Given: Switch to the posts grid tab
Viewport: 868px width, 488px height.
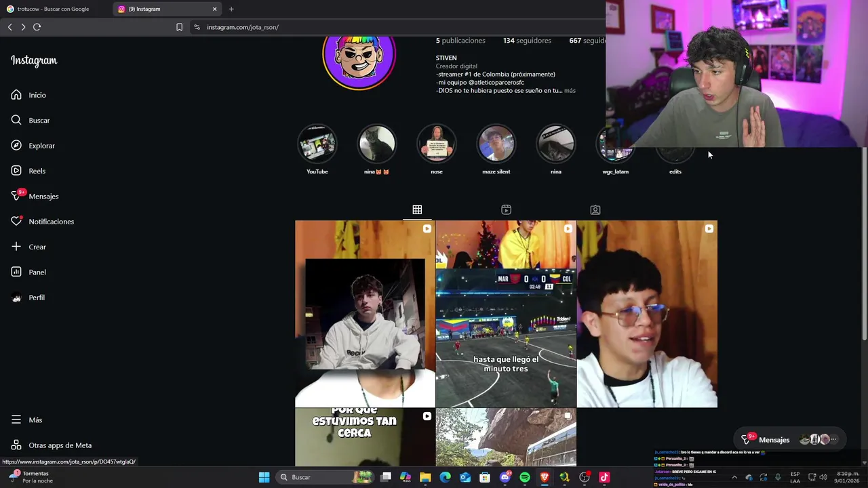Looking at the screenshot, I should tap(417, 209).
